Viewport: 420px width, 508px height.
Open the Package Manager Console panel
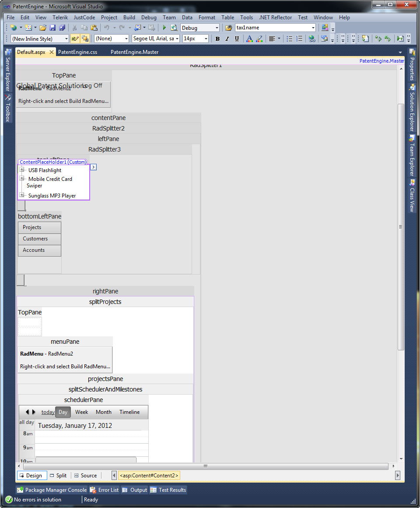52,490
